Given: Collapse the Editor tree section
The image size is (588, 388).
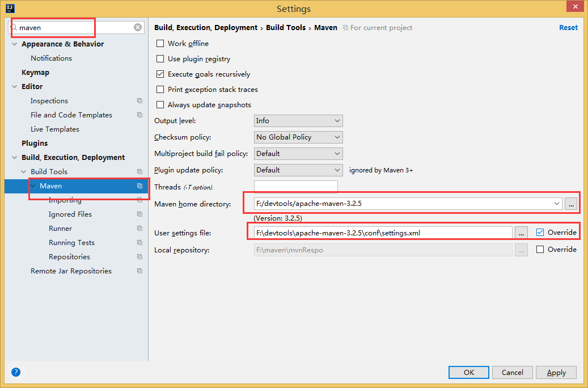Looking at the screenshot, I should point(15,87).
